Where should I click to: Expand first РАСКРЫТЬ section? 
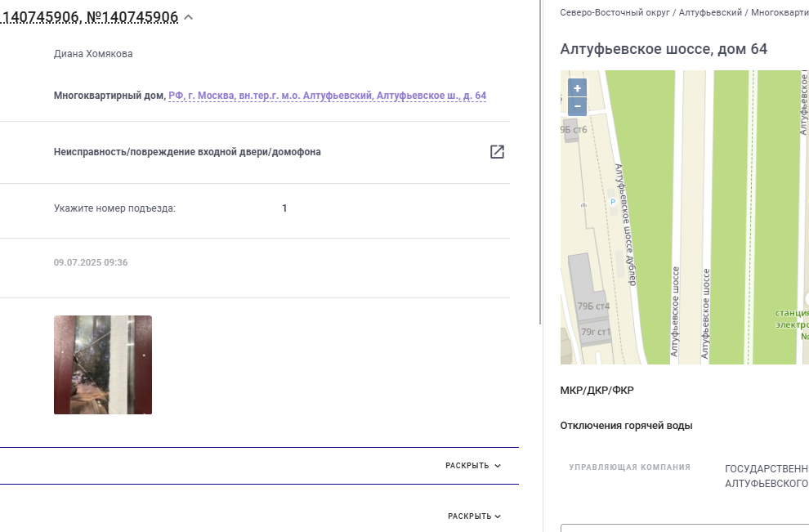tap(473, 466)
